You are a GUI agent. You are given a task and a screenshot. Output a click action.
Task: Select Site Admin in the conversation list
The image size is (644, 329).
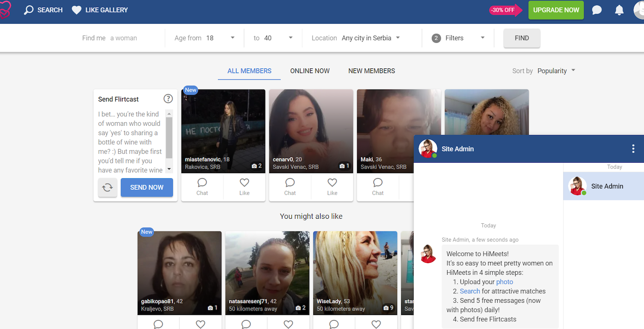click(x=604, y=186)
